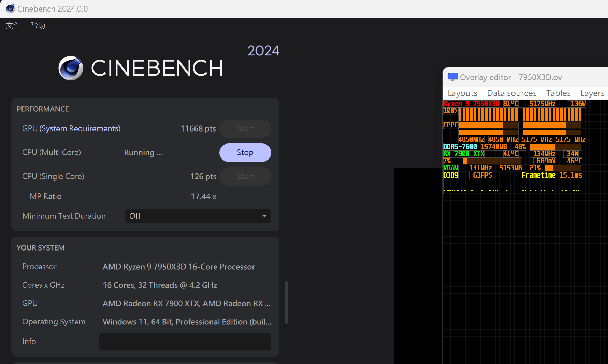This screenshot has height=364, width=608.
Task: Click the Cinebench sphere logo
Action: [x=71, y=68]
